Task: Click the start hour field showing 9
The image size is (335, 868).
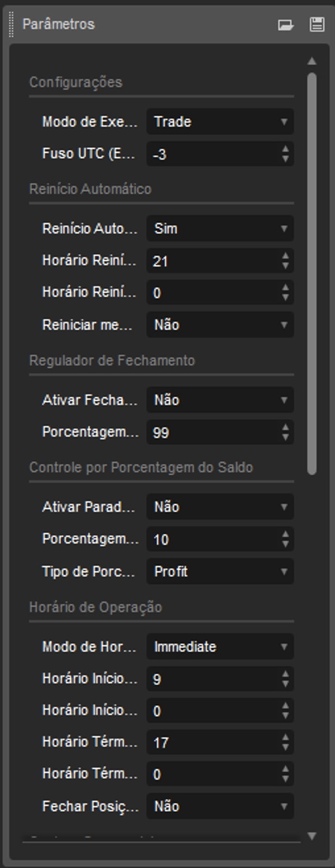Action: click(212, 679)
